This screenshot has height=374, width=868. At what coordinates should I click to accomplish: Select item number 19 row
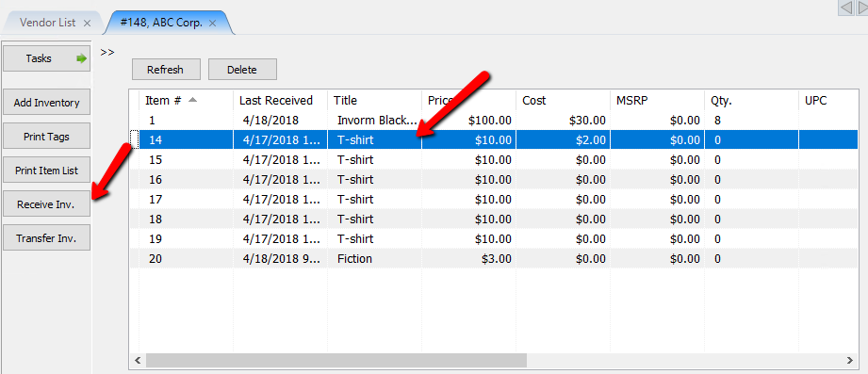(x=495, y=239)
